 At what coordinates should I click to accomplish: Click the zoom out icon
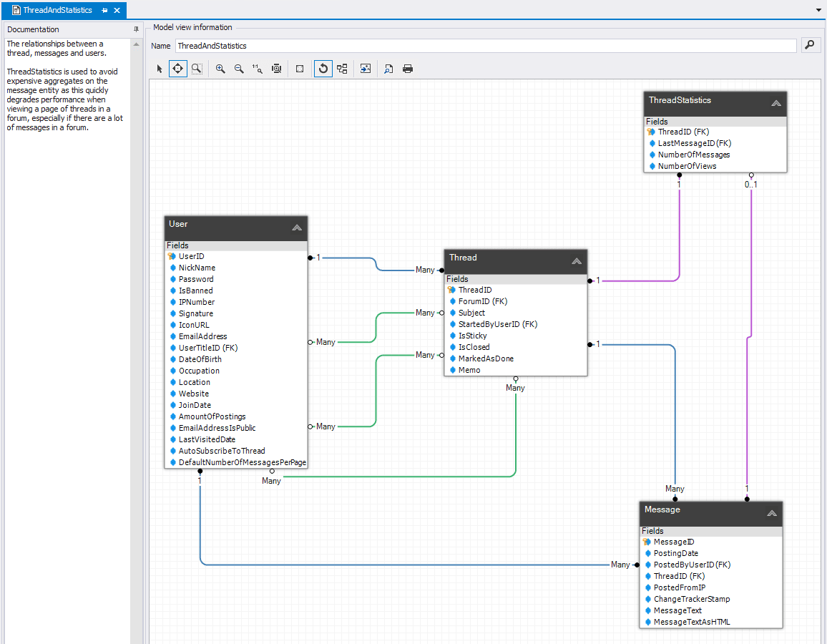tap(239, 69)
